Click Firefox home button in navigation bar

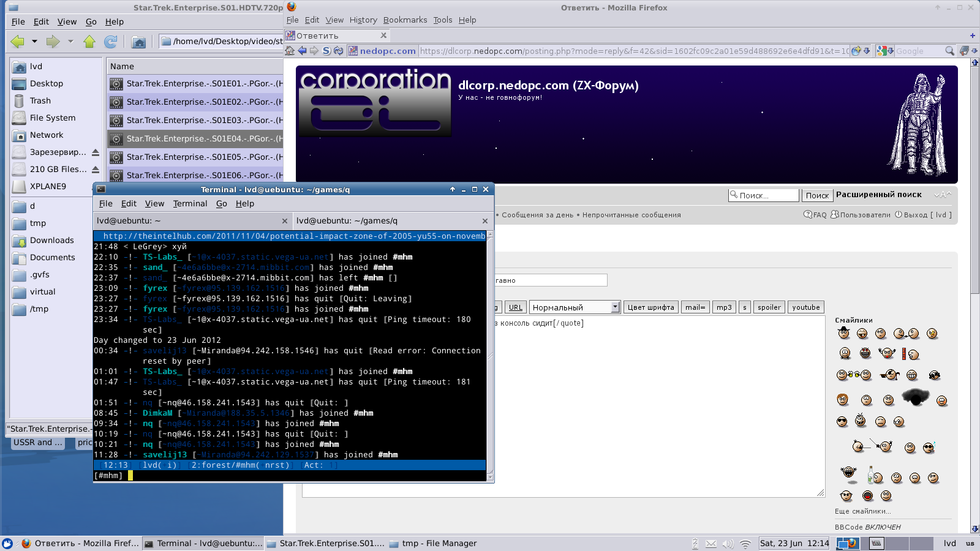coord(290,51)
